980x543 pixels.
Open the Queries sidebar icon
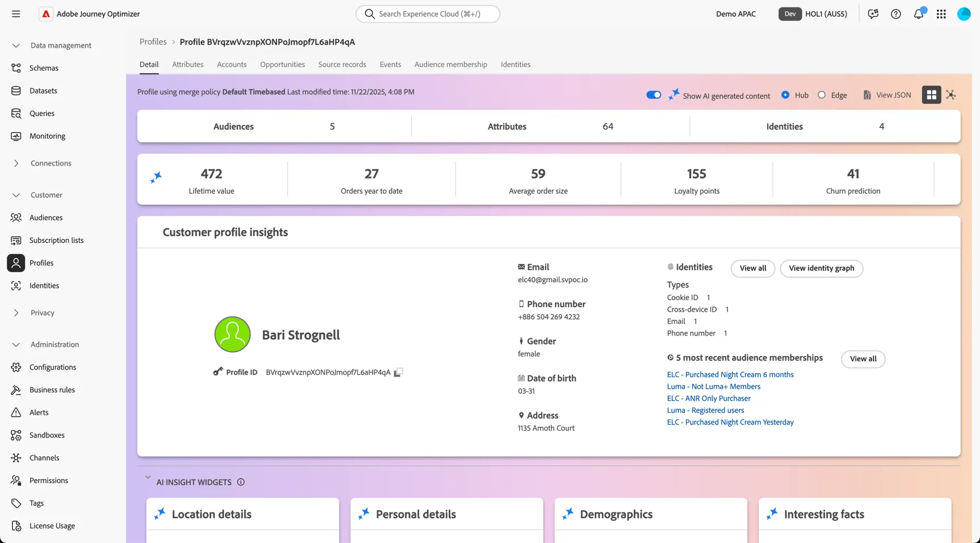(x=16, y=113)
